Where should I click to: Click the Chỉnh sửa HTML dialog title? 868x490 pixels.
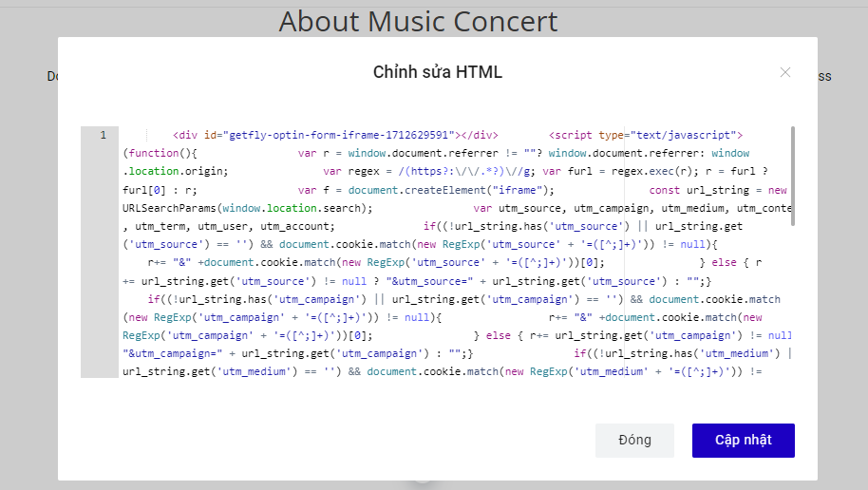pos(437,72)
